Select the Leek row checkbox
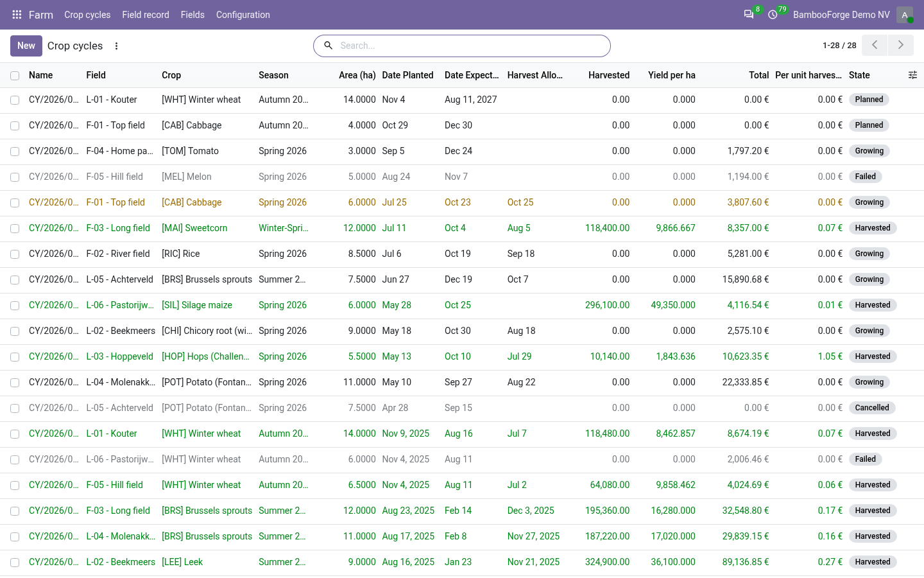The height and width of the screenshot is (578, 924). click(x=15, y=563)
